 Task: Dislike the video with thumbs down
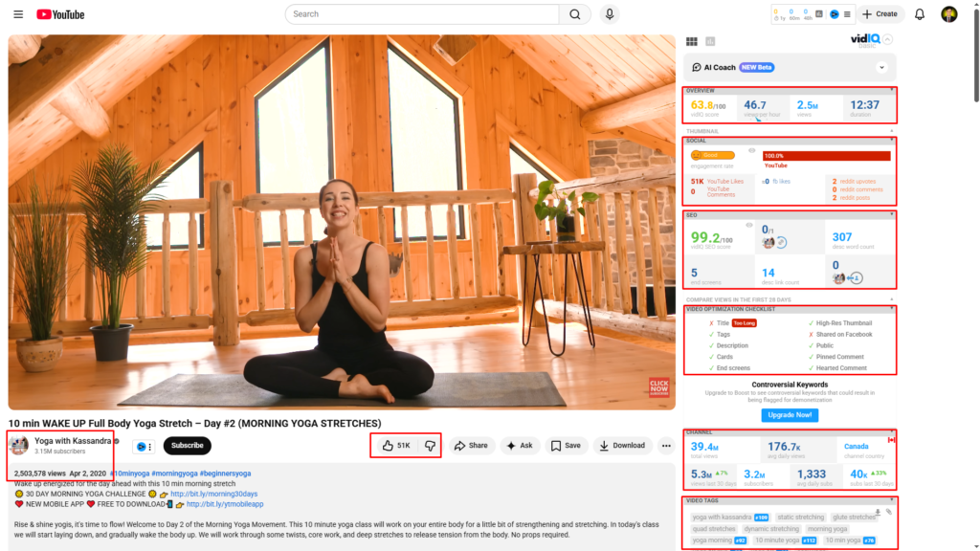430,446
